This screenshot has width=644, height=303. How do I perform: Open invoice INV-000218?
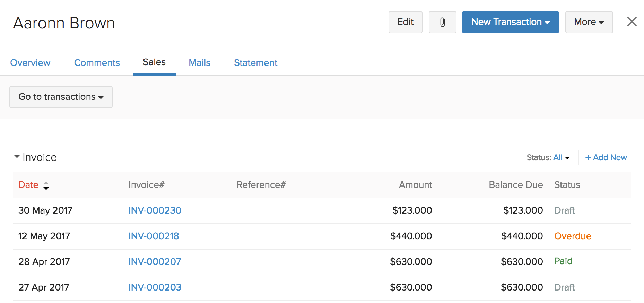[154, 236]
